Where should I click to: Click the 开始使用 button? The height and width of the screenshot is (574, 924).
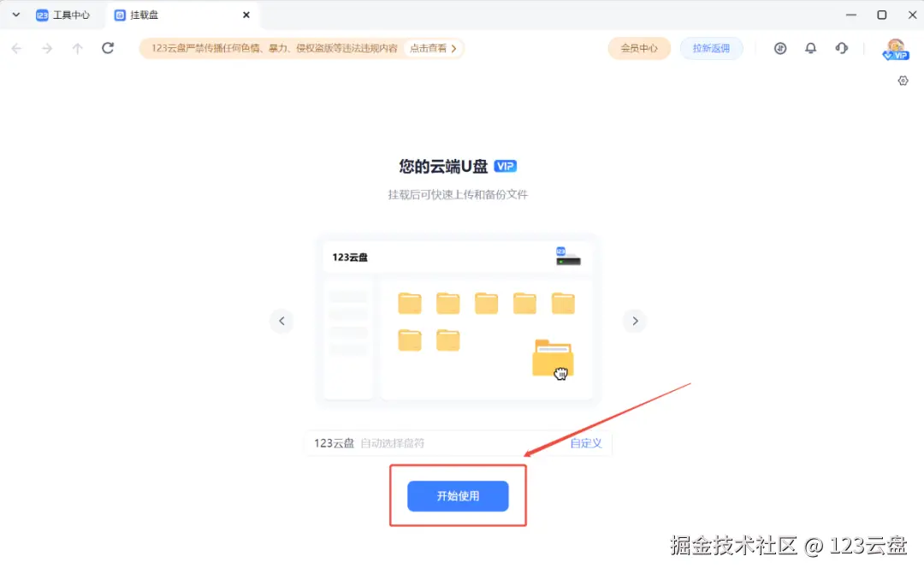pos(458,496)
